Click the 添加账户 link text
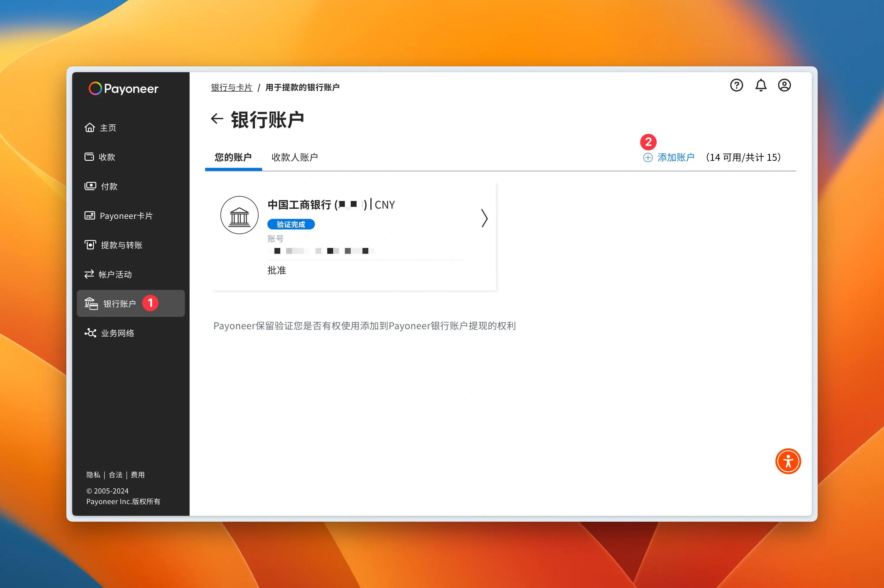Screen dimensions: 884x588 click(676, 158)
